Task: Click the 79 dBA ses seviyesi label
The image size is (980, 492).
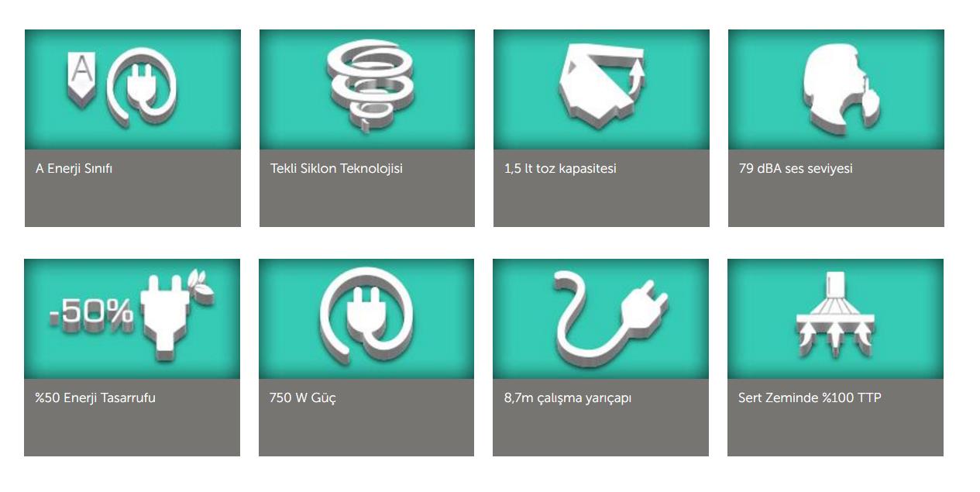Action: (x=796, y=168)
